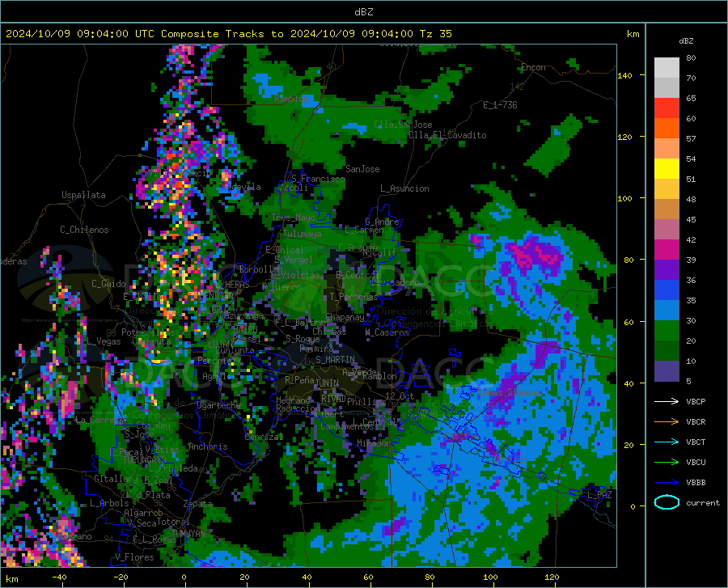Click the 'L_Vegas' map label
The image size is (728, 588).
(x=104, y=341)
